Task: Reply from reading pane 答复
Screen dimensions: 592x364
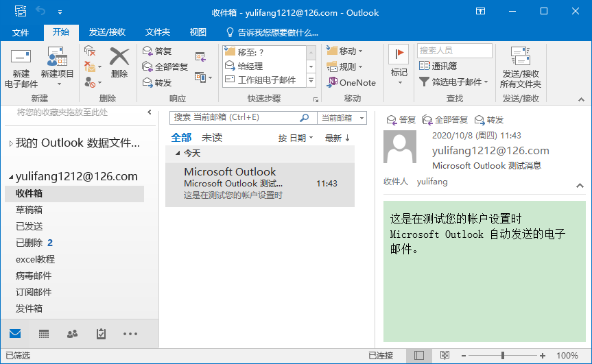Action: [401, 120]
